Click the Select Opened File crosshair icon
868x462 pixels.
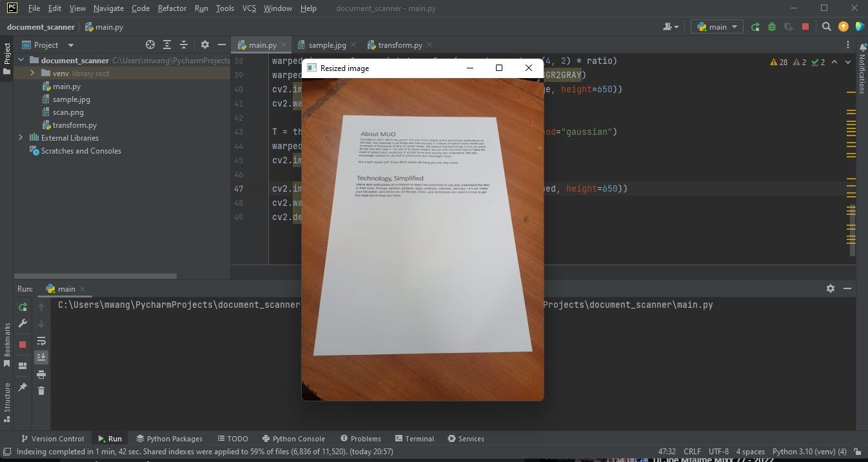(x=150, y=45)
